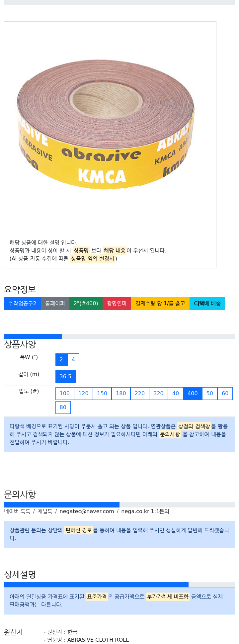This screenshot has width=239, height=644.
Task: Select grit 100 option
Action: (65, 394)
